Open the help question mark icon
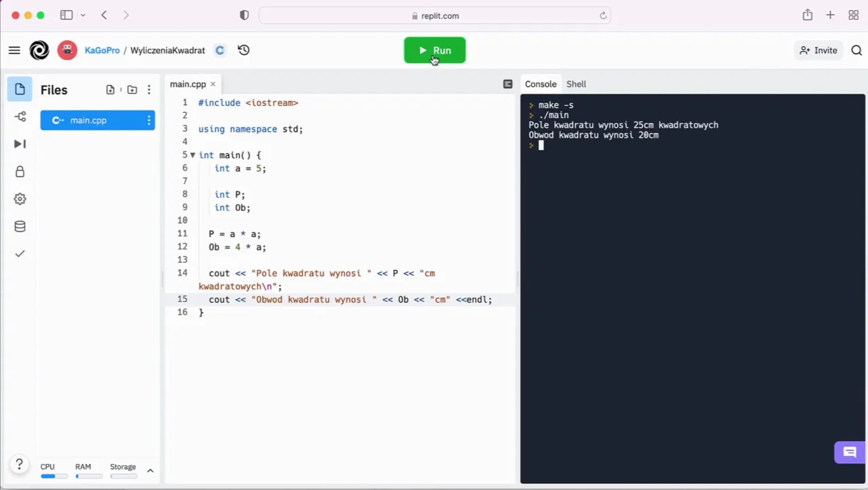This screenshot has height=490, width=868. coord(20,465)
